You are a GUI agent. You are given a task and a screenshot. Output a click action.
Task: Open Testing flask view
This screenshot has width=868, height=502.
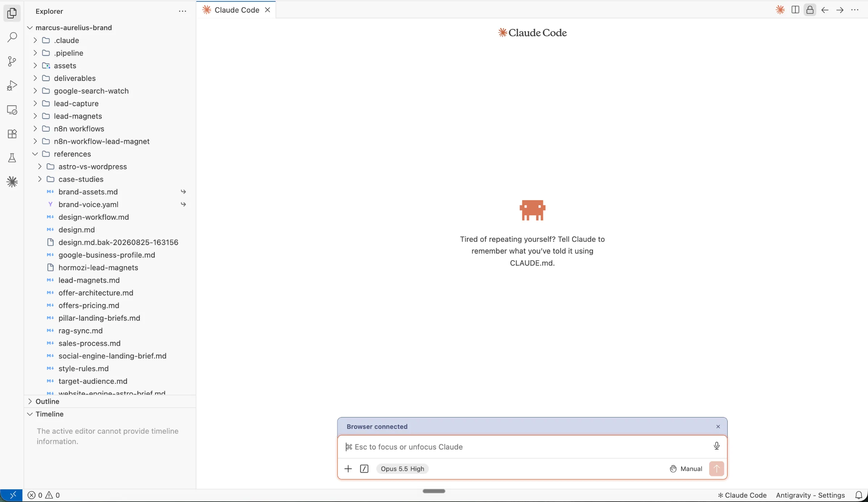pyautogui.click(x=12, y=158)
